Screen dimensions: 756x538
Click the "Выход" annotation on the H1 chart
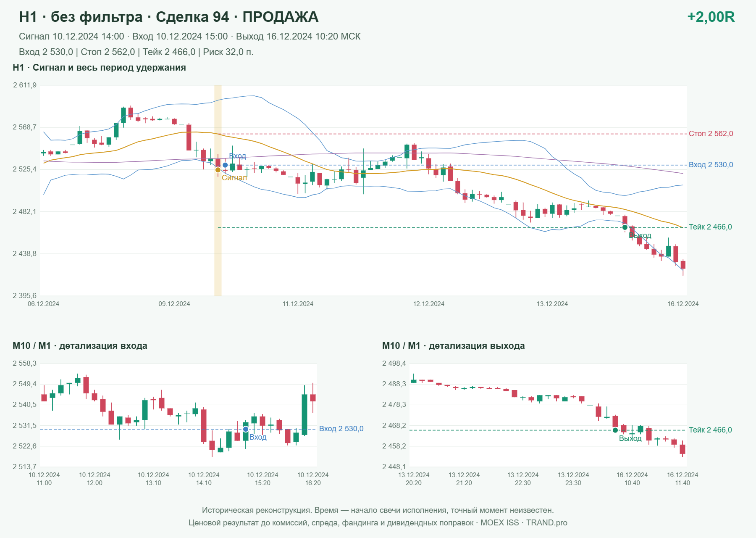(x=640, y=235)
